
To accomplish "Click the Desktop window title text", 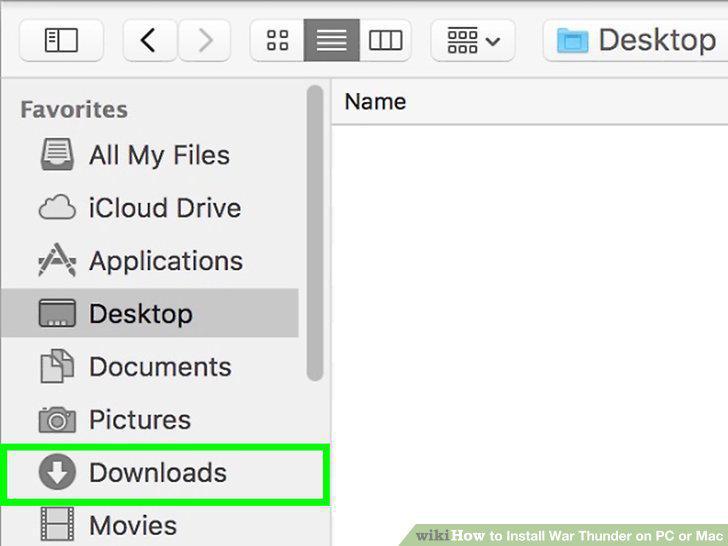I will 657,41.
